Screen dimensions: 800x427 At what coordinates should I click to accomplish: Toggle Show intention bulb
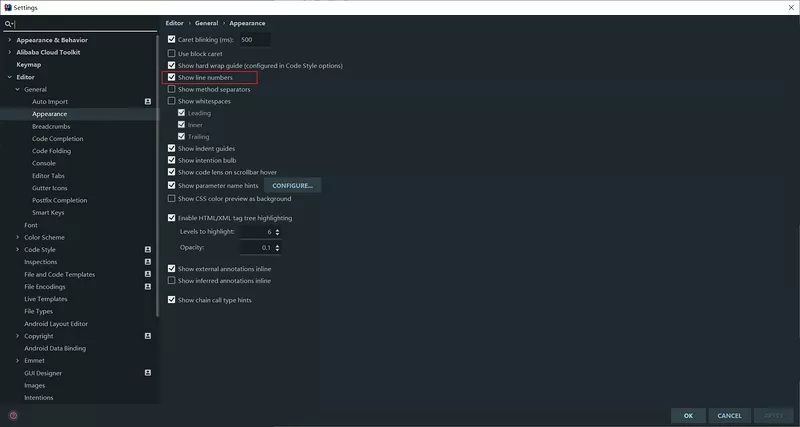click(x=171, y=160)
